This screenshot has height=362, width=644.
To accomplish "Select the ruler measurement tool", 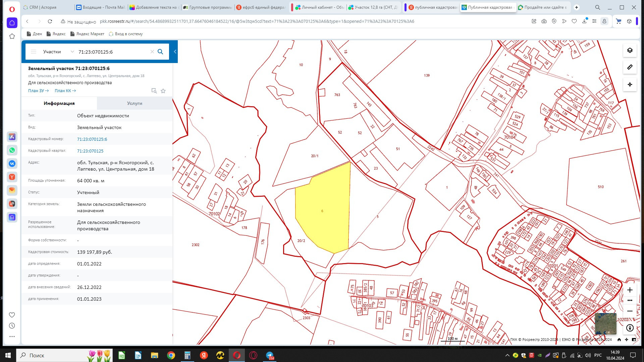I will (630, 67).
